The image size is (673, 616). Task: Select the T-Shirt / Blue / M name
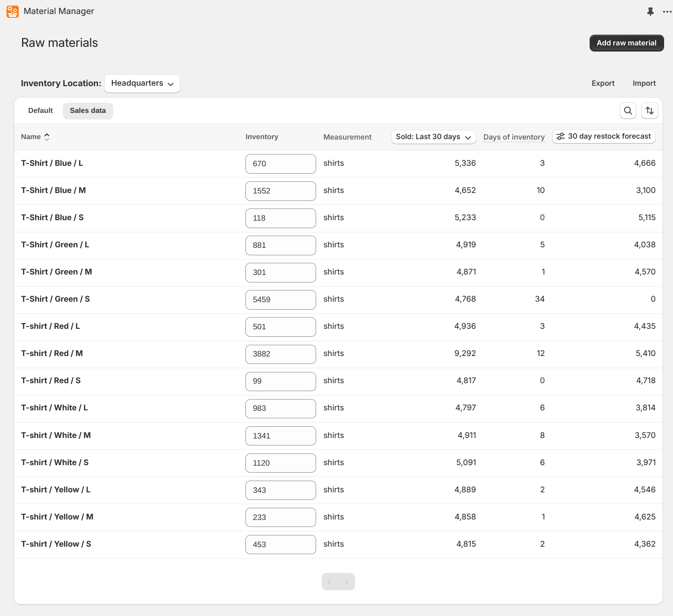53,190
